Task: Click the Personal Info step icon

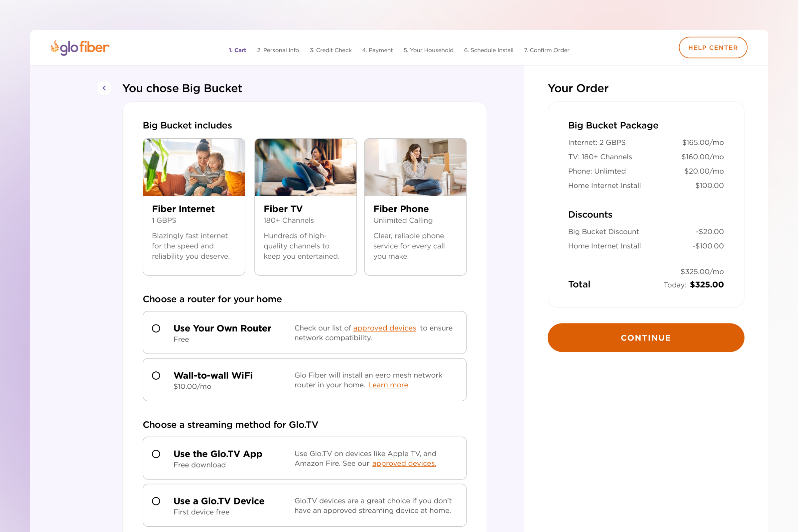Action: (277, 50)
